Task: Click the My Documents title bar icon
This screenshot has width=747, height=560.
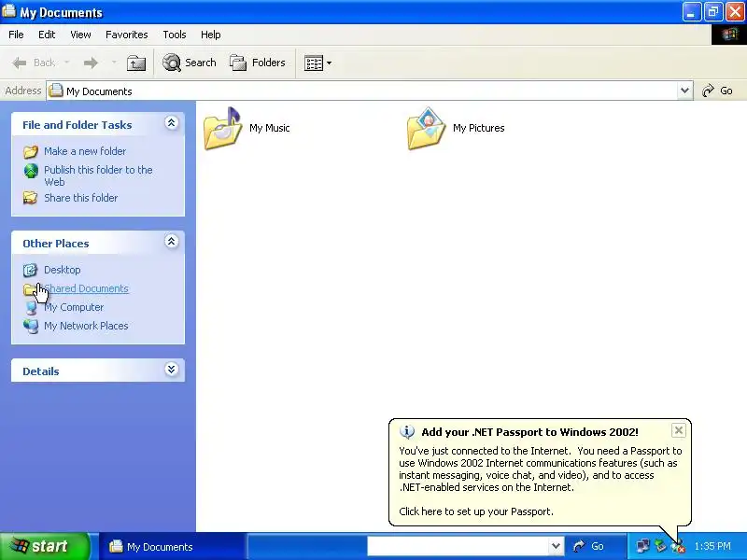Action: pyautogui.click(x=8, y=11)
